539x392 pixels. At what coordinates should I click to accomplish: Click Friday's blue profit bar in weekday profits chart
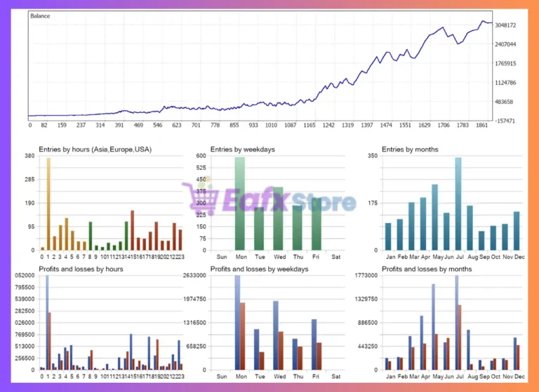click(314, 344)
